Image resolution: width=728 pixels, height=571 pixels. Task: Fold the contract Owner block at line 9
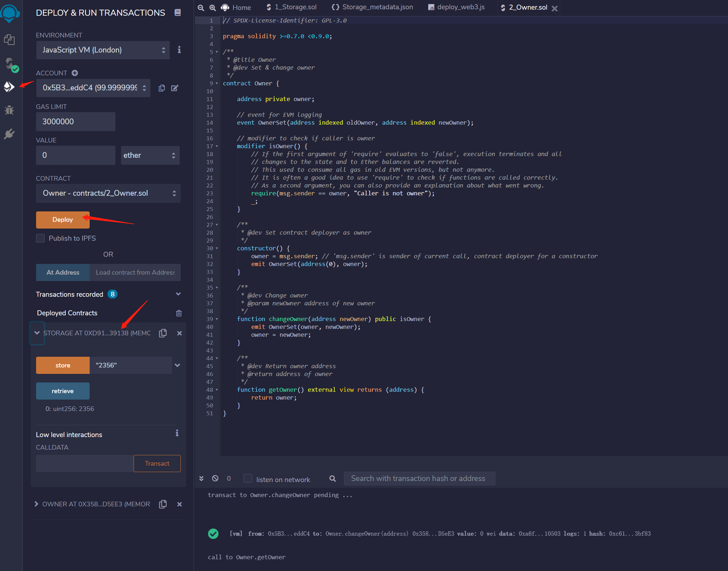217,84
